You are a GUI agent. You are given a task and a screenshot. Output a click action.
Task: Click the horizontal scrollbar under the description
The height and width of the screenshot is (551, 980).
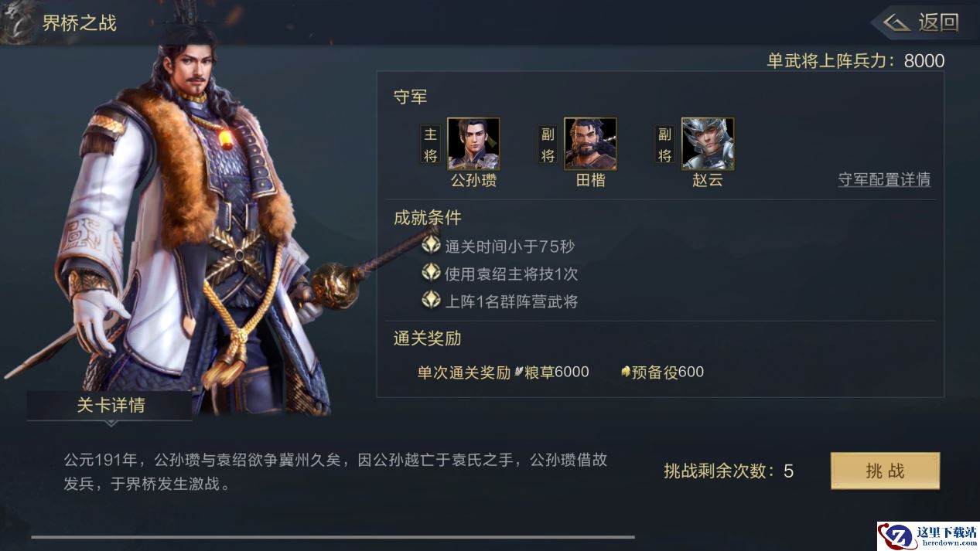333,536
